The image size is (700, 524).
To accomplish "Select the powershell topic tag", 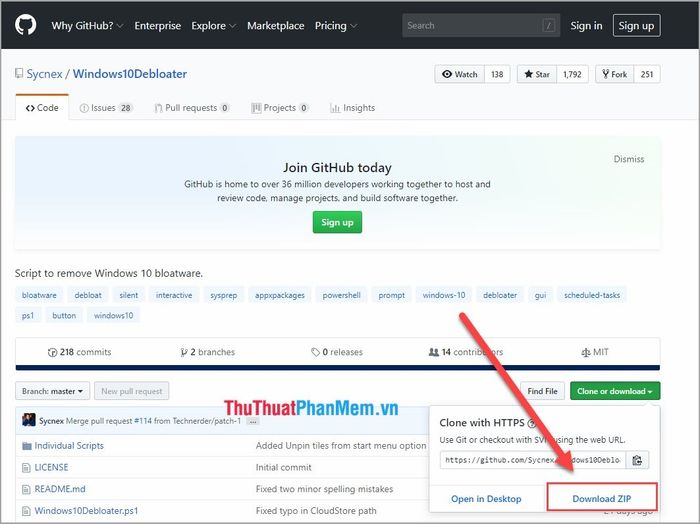I will tap(342, 295).
